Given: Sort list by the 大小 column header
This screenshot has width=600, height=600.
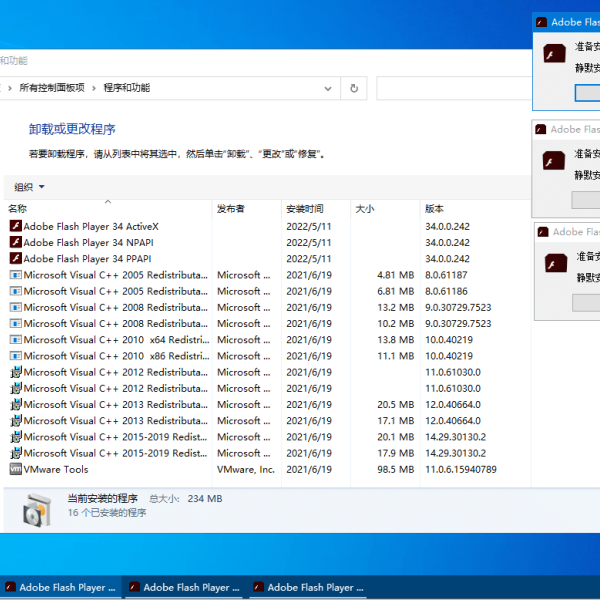Looking at the screenshot, I should point(385,209).
